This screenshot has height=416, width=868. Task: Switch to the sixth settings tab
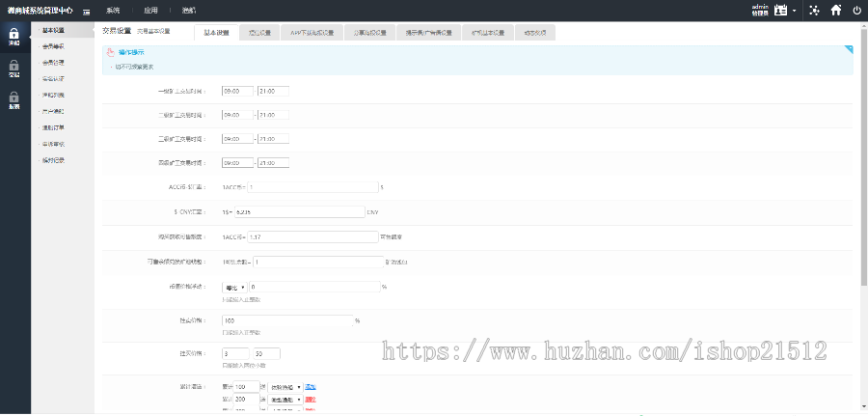point(488,33)
